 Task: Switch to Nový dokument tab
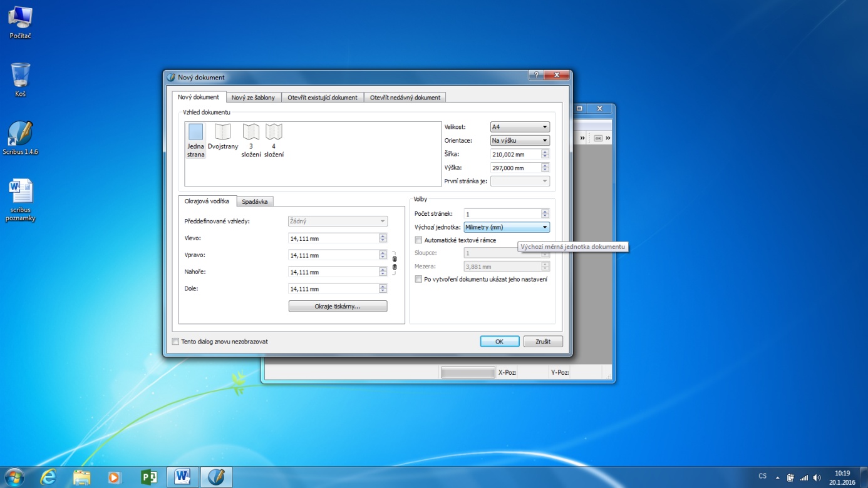pos(199,98)
